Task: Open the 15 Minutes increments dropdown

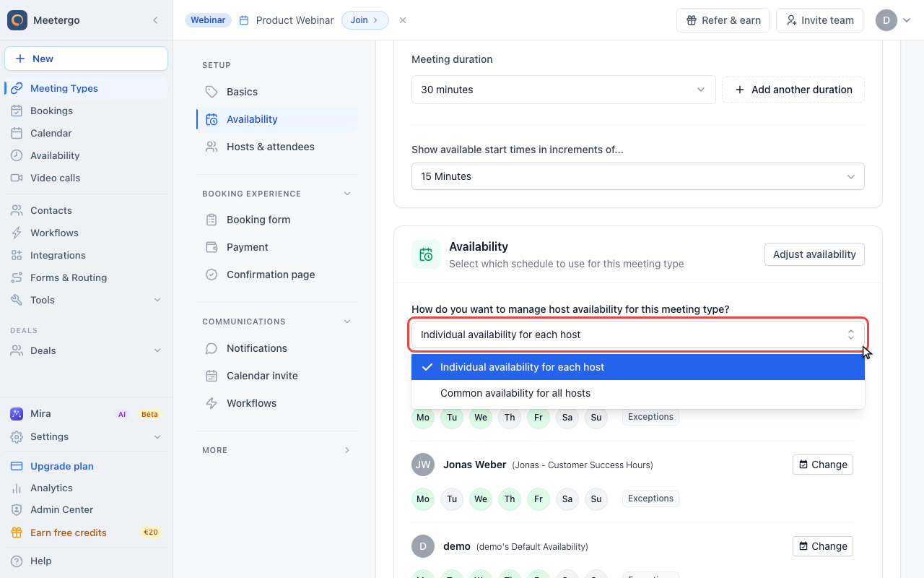Action: click(638, 176)
